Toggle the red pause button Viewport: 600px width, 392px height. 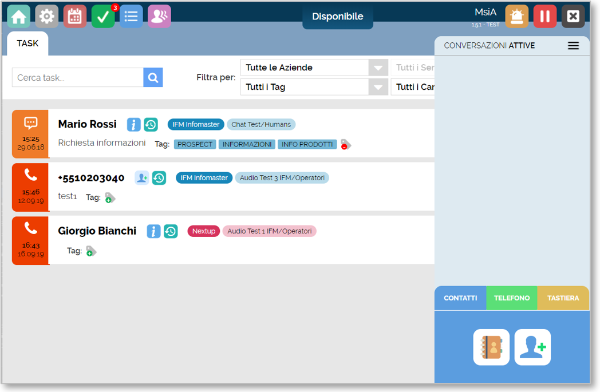[545, 16]
